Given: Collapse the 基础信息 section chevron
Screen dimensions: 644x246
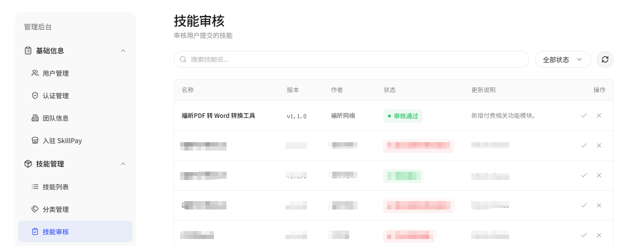Looking at the screenshot, I should 123,51.
